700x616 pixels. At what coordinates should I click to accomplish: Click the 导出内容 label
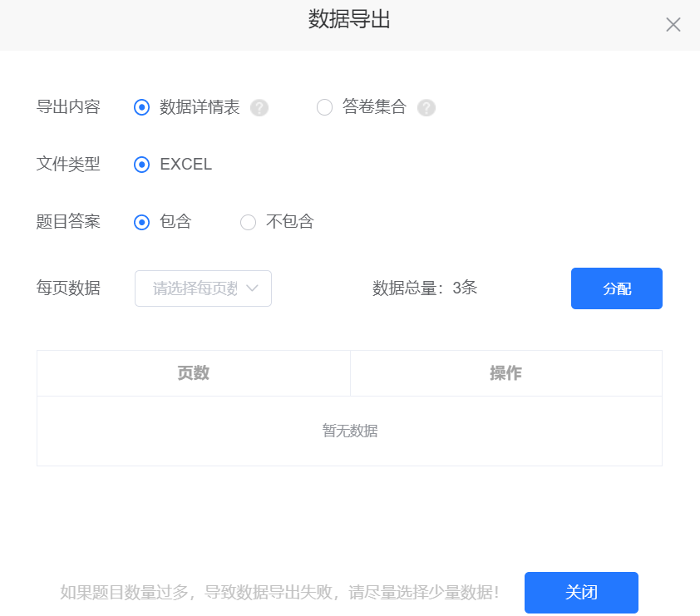click(x=68, y=107)
